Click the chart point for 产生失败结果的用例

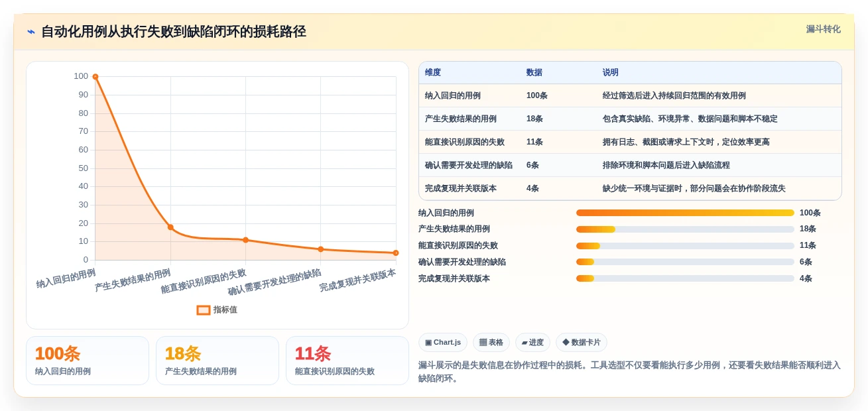tap(170, 227)
